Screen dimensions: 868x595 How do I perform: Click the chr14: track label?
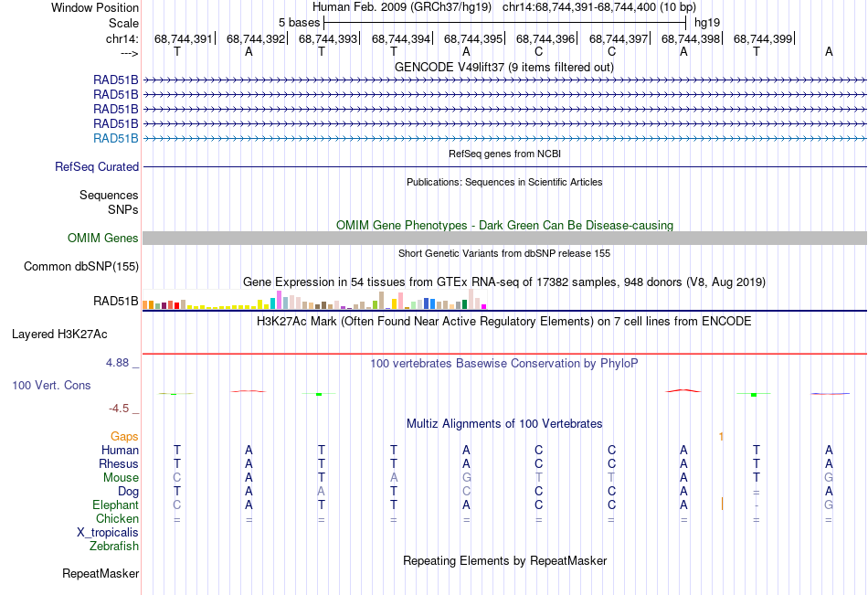coord(122,38)
